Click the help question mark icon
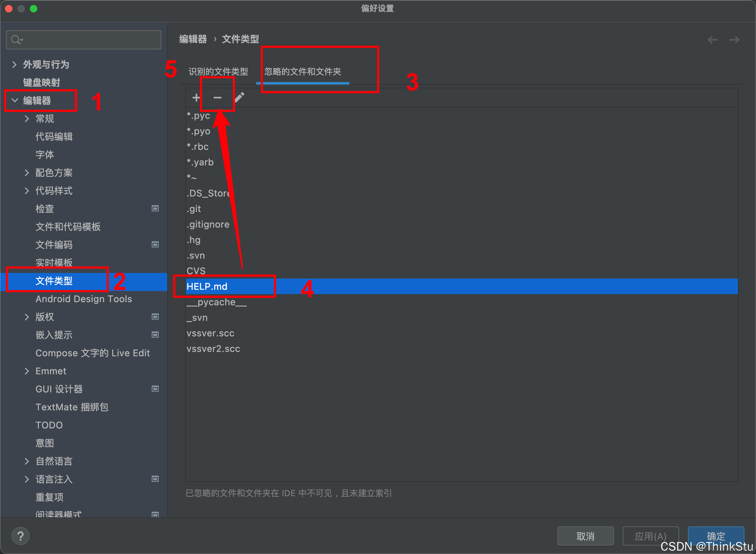The image size is (756, 554). 21,536
